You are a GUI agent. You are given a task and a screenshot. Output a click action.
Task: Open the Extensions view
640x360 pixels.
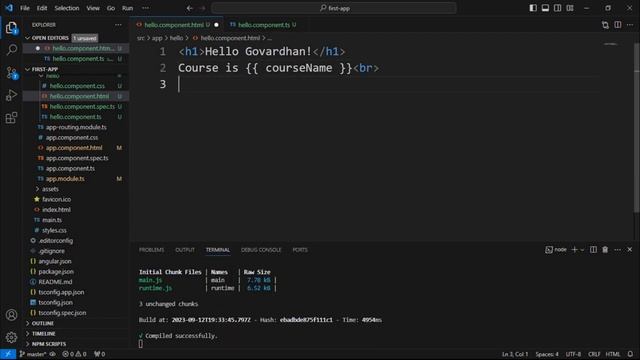tap(11, 118)
